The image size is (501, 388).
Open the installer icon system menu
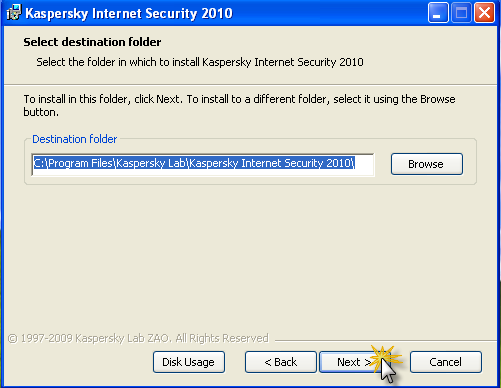[14, 13]
